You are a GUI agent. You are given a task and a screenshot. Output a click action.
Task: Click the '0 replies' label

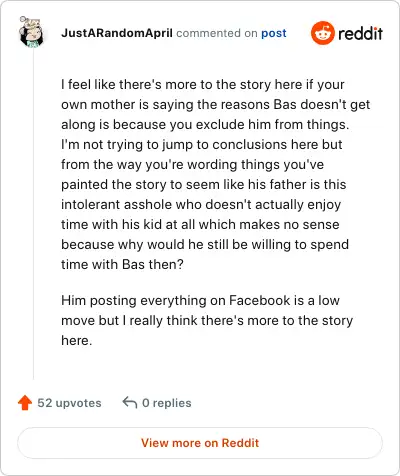pos(167,403)
